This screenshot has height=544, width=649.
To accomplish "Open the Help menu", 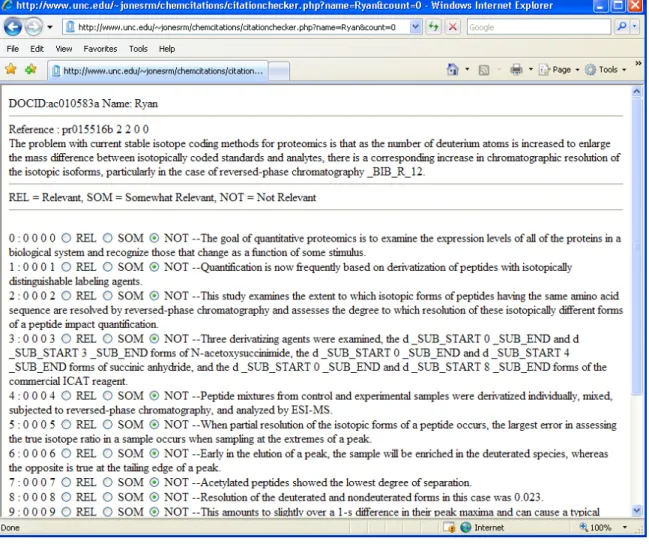I will 167,49.
